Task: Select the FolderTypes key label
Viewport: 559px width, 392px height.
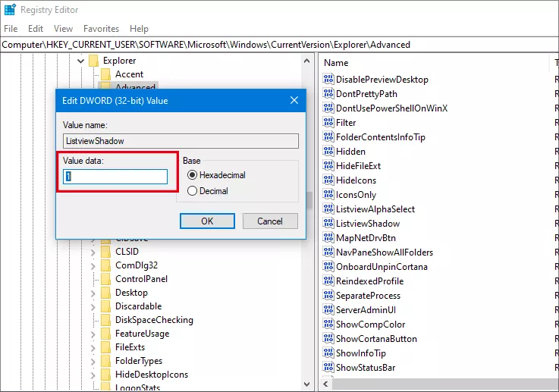Action: 139,361
